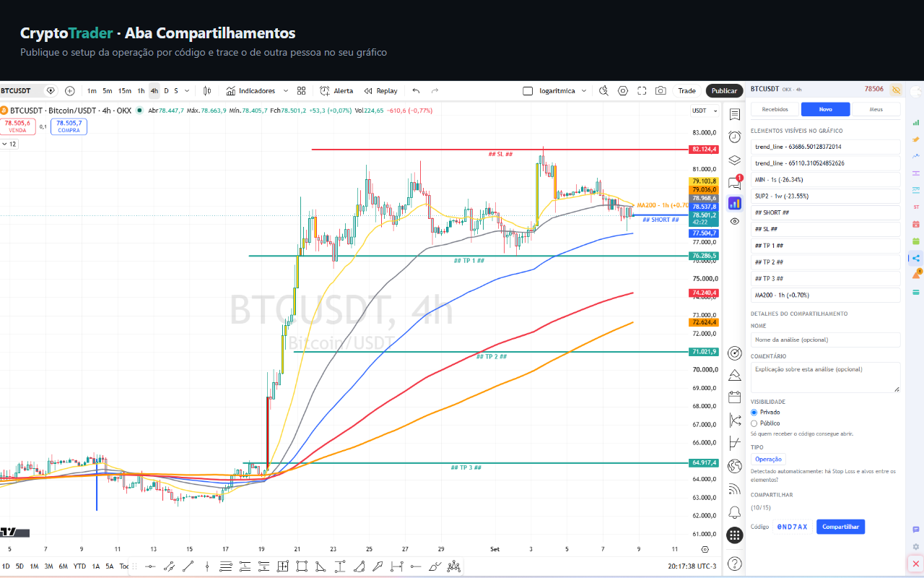
Task: Click the plus circle icon beside the symbol
Action: (70, 91)
